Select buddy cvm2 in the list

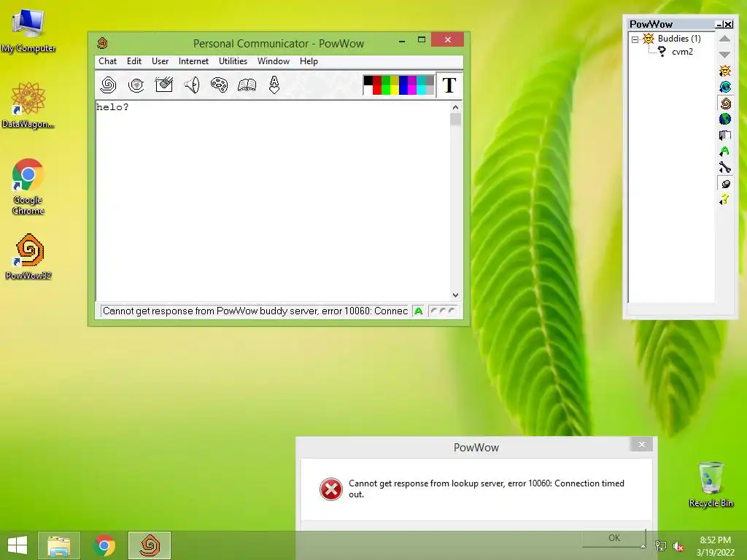682,52
